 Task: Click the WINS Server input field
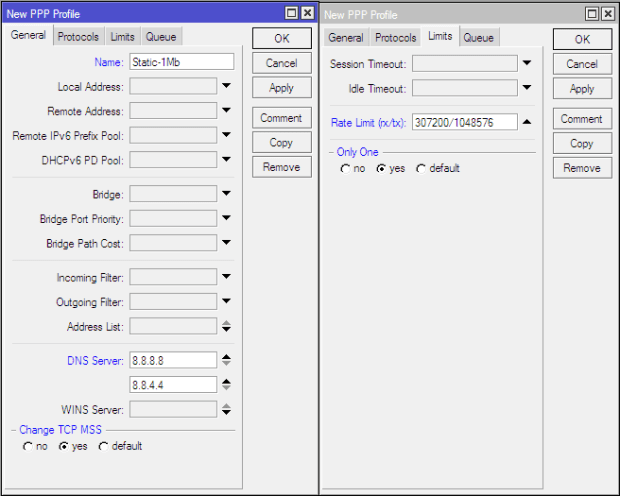pyautogui.click(x=173, y=409)
